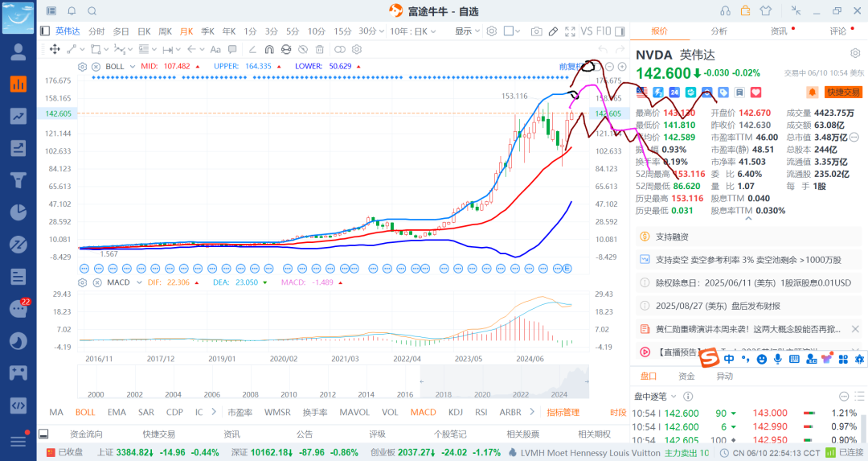The image size is (868, 461).
Task: Expand the BOLL indicator dropdown arrow
Action: click(x=133, y=67)
